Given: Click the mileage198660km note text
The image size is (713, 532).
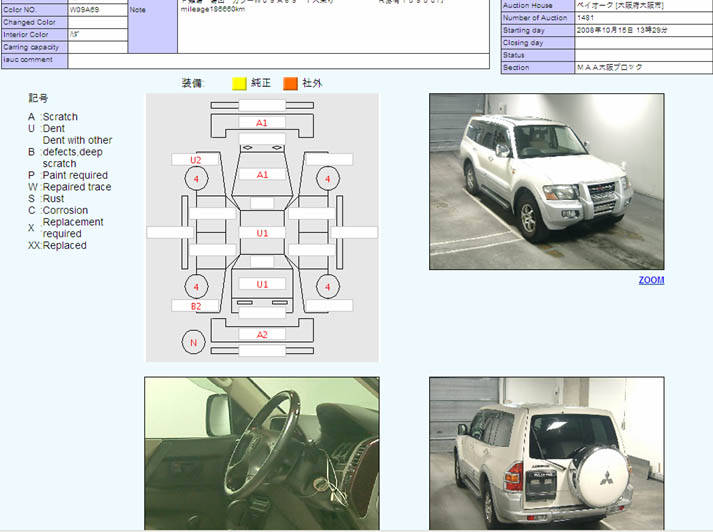Looking at the screenshot, I should (x=213, y=10).
